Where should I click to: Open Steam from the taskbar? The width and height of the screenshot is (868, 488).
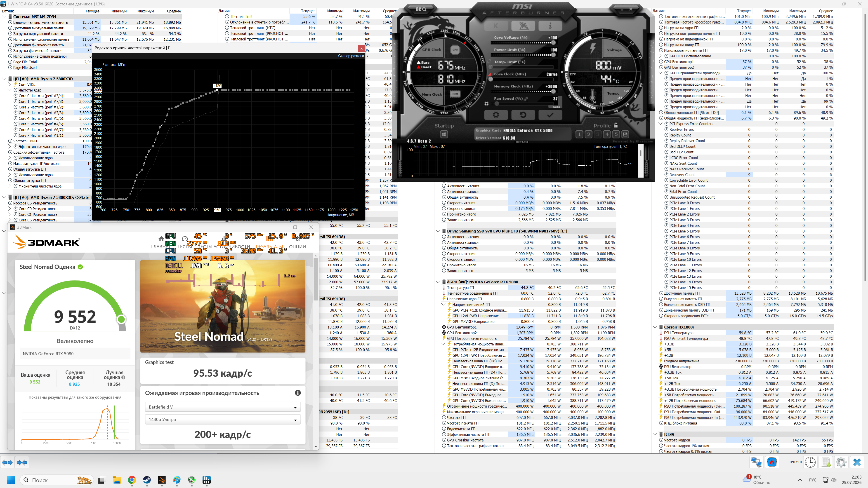click(147, 480)
